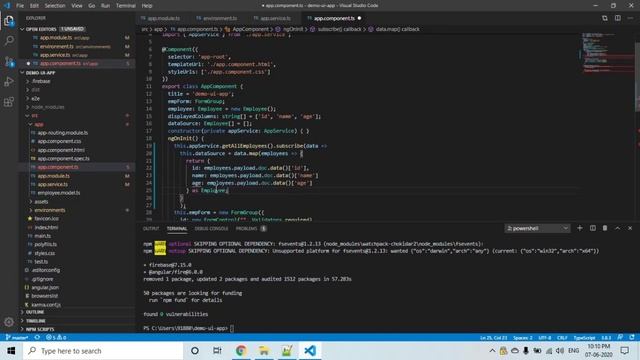This screenshot has height=360, width=640.
Task: Close the terminal panel
Action: pos(630,228)
